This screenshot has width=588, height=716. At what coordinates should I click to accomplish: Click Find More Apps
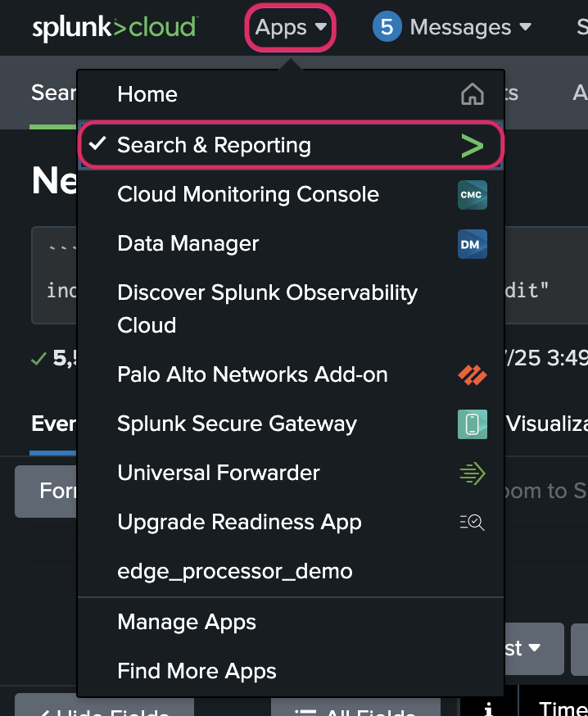pyautogui.click(x=196, y=671)
